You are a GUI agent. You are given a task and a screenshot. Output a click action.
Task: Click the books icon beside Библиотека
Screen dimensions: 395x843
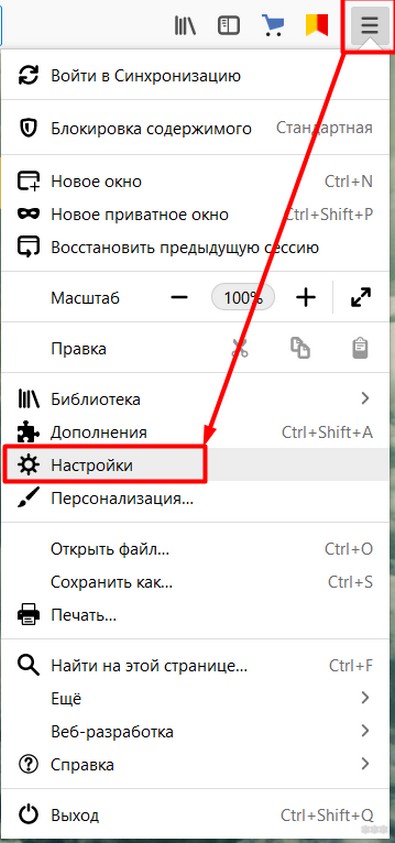coord(28,399)
